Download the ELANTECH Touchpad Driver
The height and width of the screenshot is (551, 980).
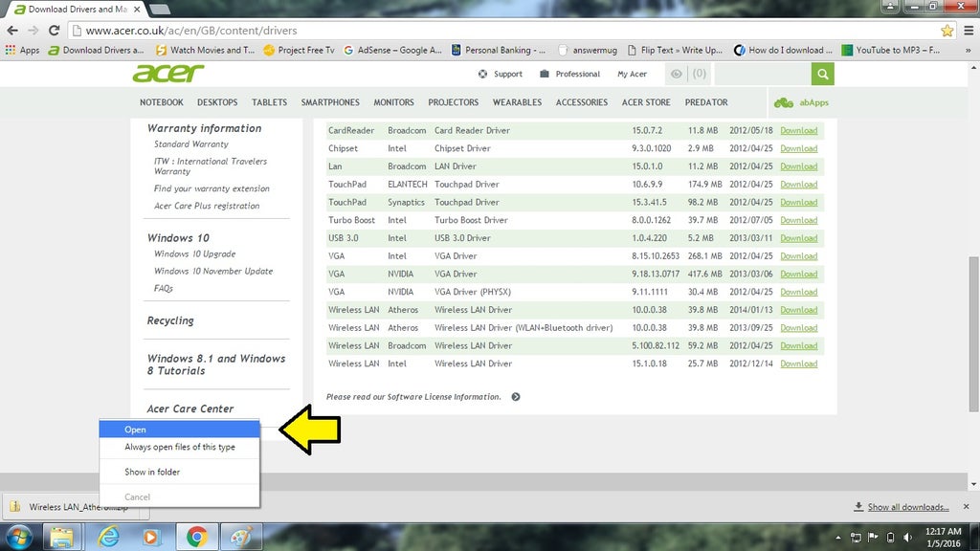tap(799, 185)
